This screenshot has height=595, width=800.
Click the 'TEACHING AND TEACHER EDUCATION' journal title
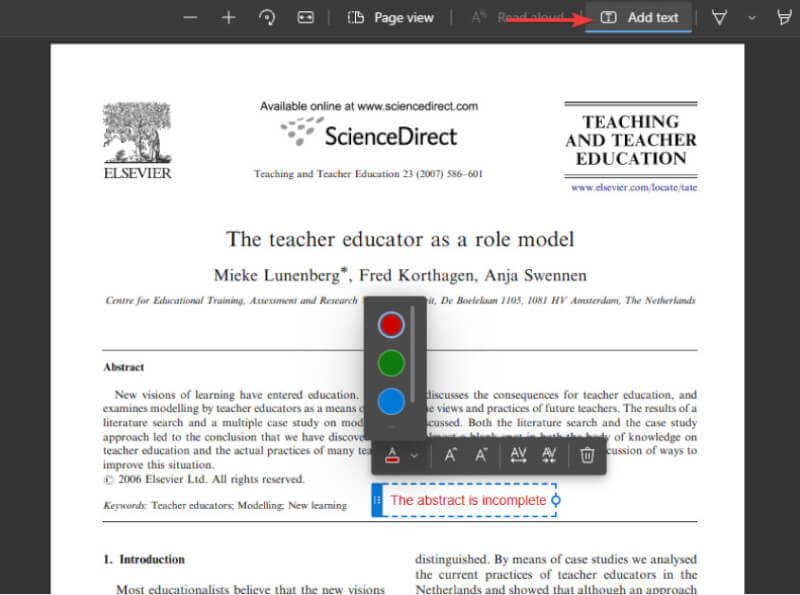631,140
